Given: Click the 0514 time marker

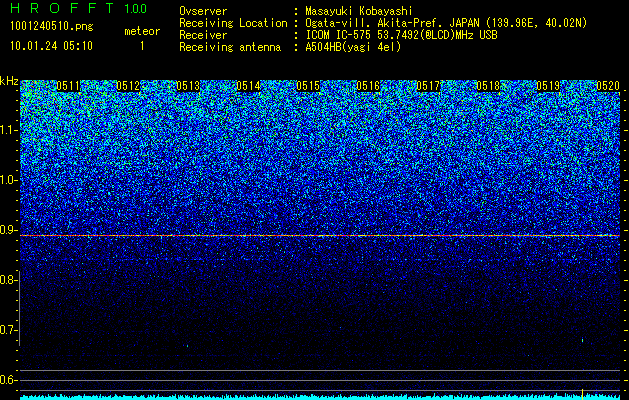Looking at the screenshot, I should (248, 86).
